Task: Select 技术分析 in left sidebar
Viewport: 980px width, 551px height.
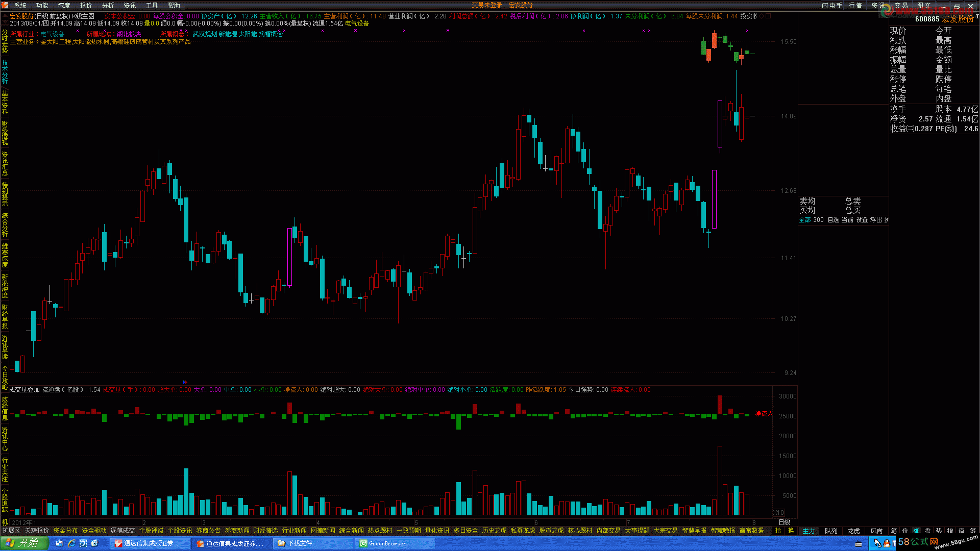Action: click(5, 72)
